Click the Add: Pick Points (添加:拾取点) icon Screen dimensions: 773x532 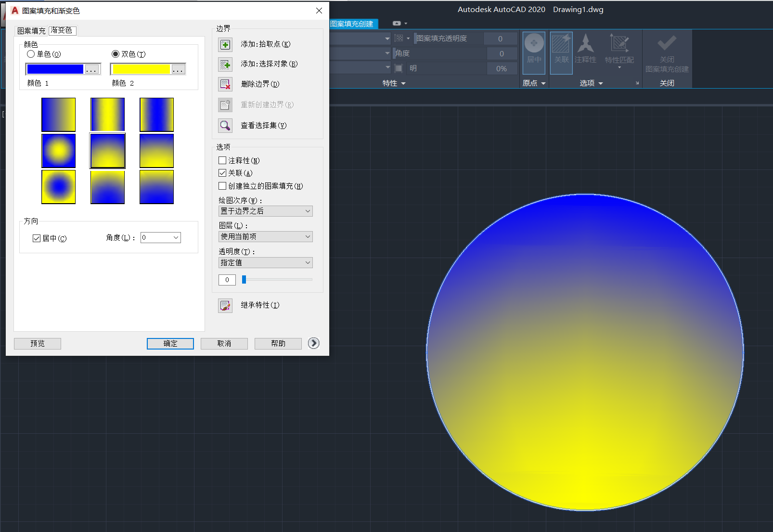click(x=225, y=45)
